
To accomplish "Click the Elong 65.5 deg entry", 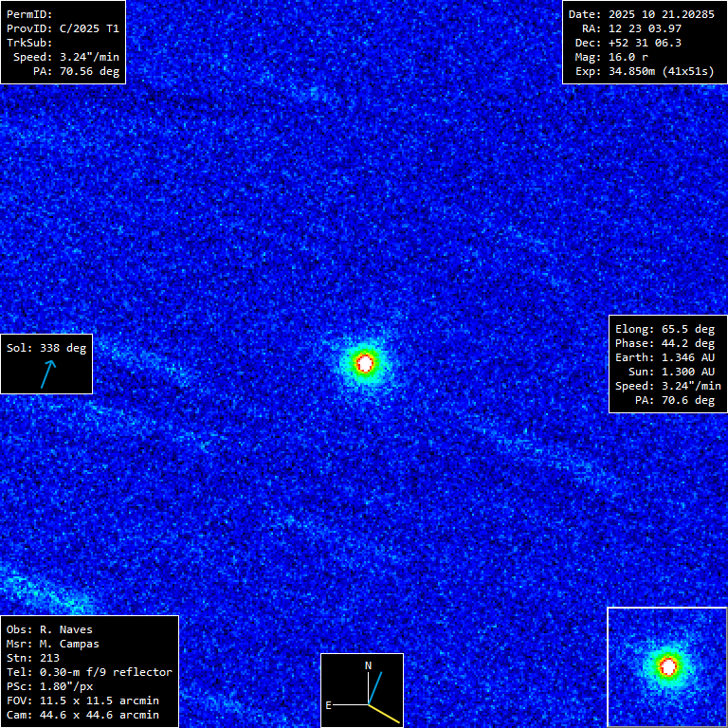I will pos(664,329).
